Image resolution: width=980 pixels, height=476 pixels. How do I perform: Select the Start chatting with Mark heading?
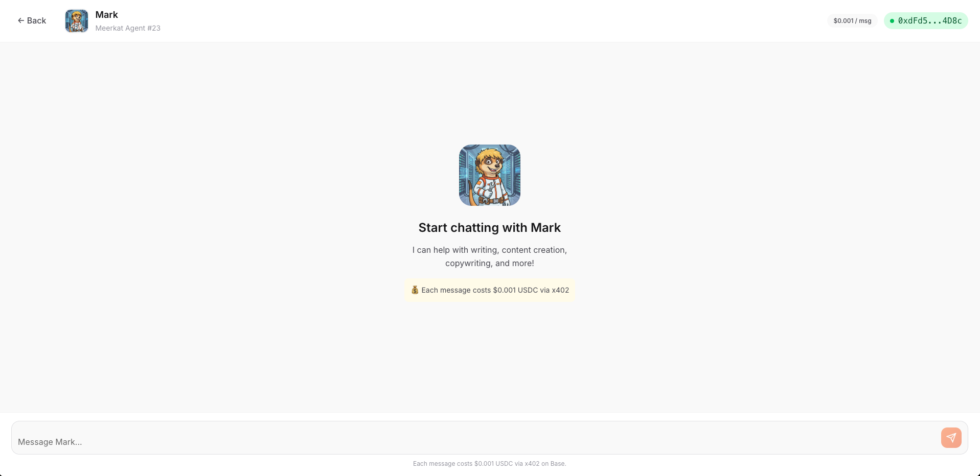click(490, 228)
